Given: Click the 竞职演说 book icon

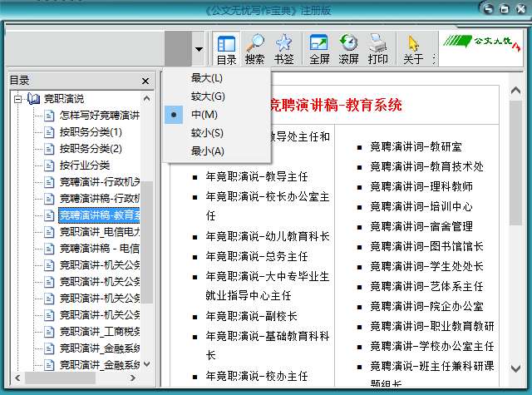Looking at the screenshot, I should (x=33, y=99).
